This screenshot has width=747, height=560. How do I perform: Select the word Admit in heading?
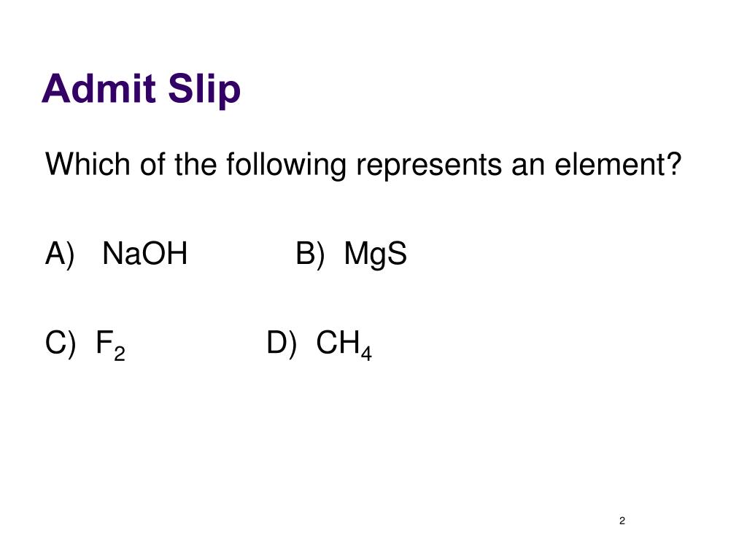coord(98,88)
